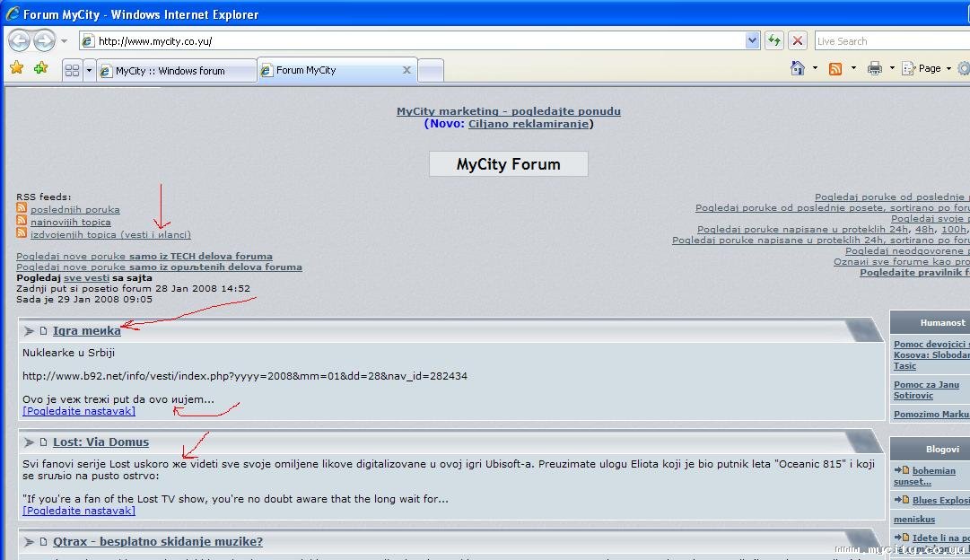970x560 pixels.
Task: Open the bohemian sunset blog link
Action: click(924, 476)
